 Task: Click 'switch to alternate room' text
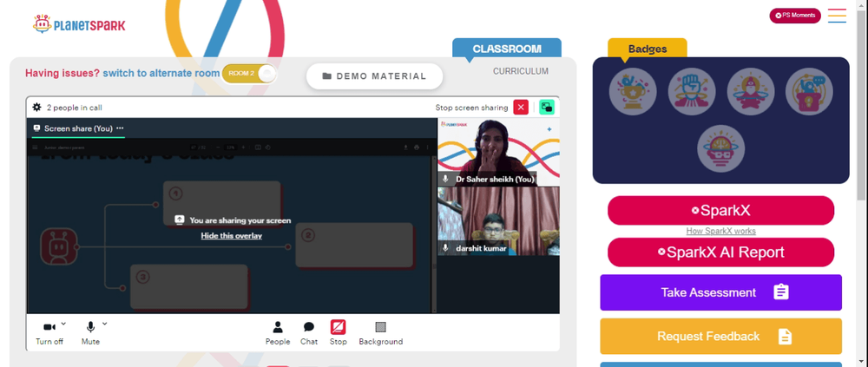161,73
